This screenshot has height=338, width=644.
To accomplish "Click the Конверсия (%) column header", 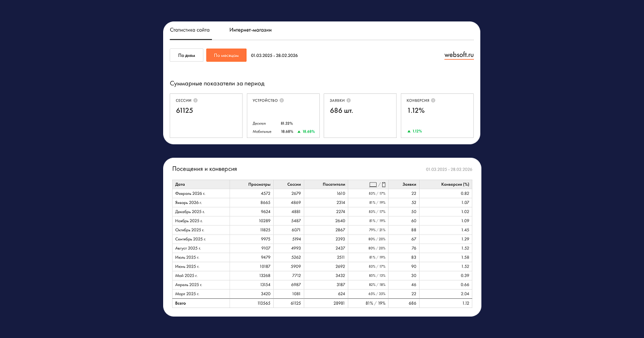I will click(x=455, y=185).
